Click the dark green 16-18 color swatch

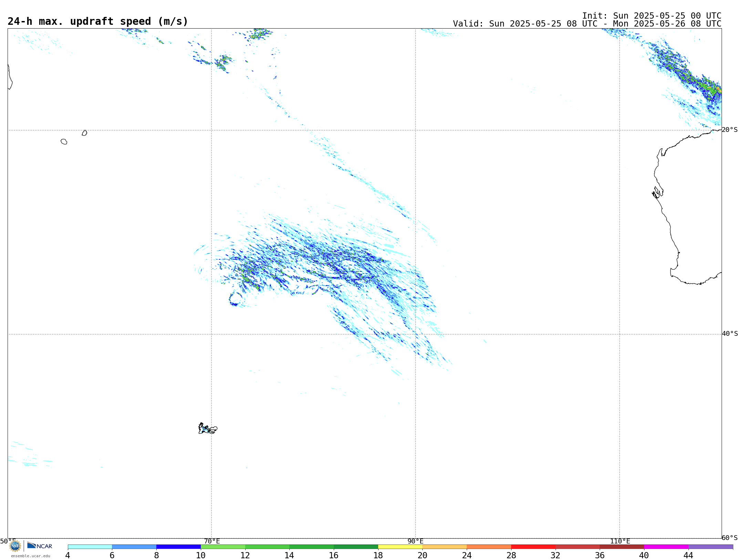pyautogui.click(x=356, y=547)
